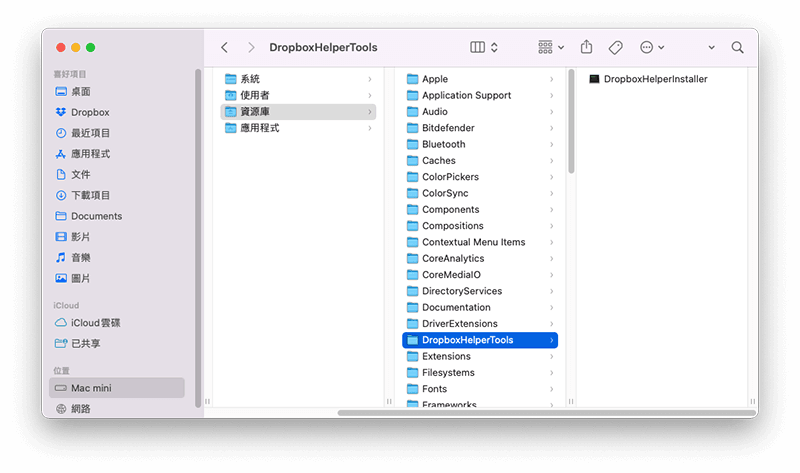The height and width of the screenshot is (473, 800).
Task: Select the ColorPickers folder
Action: click(x=480, y=177)
